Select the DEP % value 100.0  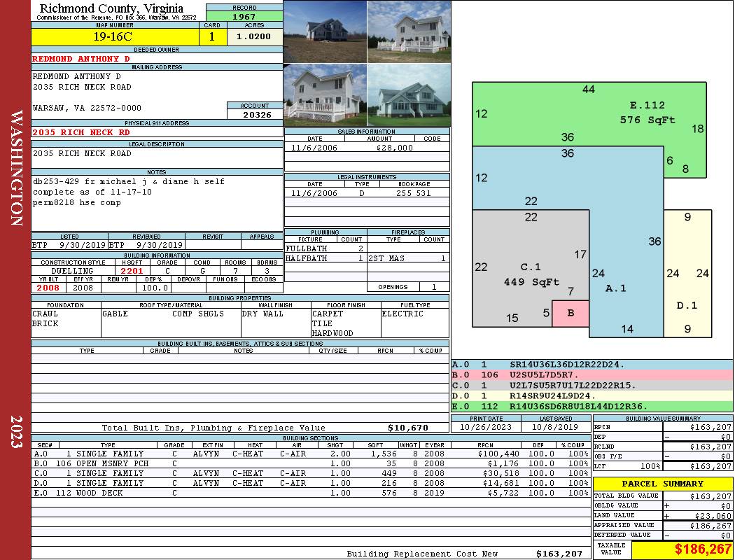[x=155, y=288]
